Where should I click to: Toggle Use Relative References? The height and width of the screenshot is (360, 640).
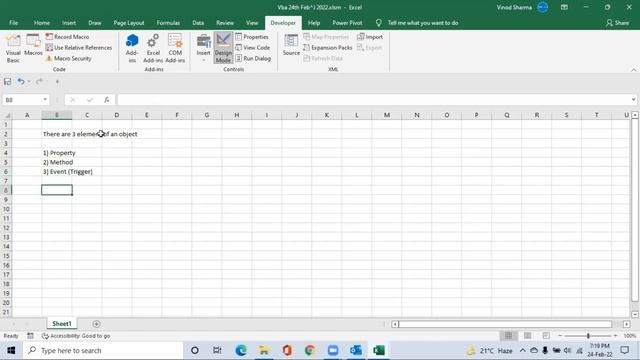click(x=78, y=48)
